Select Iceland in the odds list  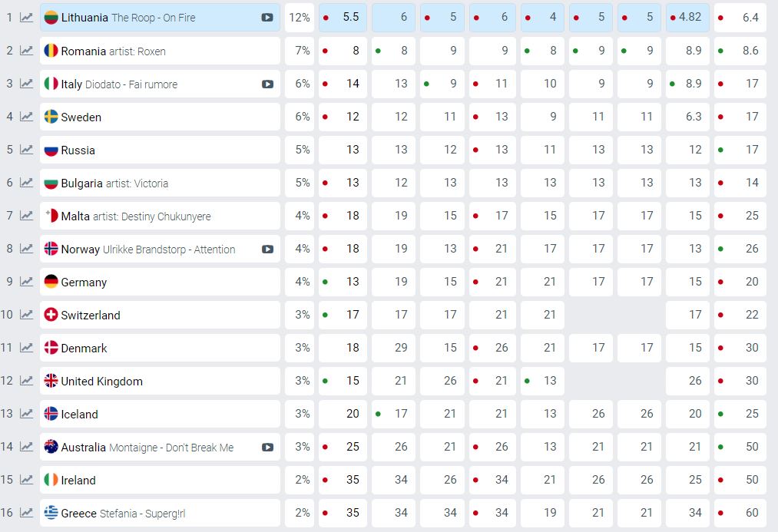tap(160, 414)
